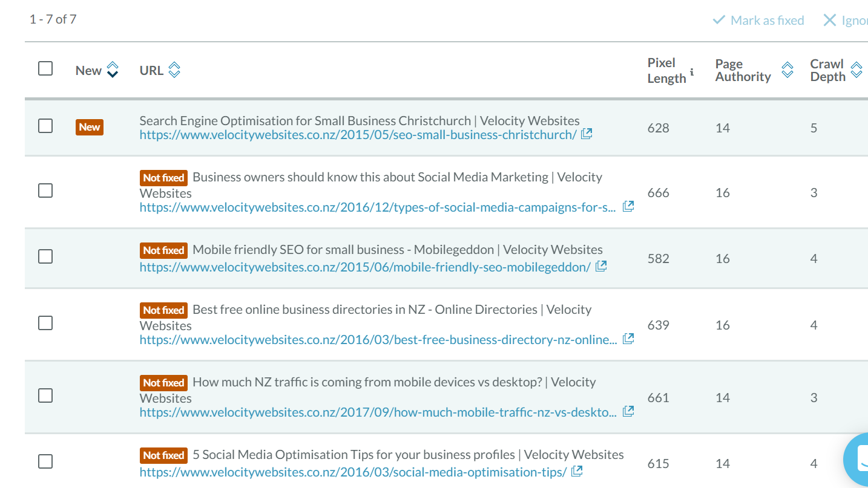Viewport: 868px width, 488px height.
Task: Toggle the select-all checkbox in header
Action: tap(45, 68)
